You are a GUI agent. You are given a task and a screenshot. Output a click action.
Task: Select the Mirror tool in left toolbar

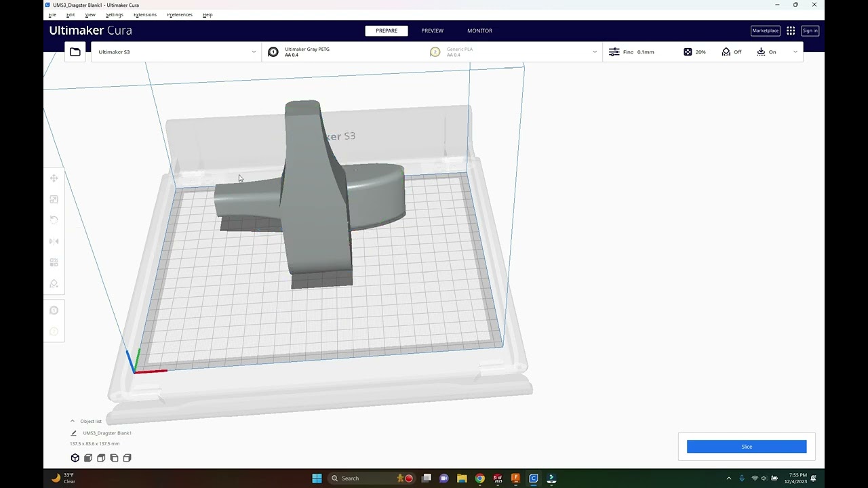click(54, 241)
